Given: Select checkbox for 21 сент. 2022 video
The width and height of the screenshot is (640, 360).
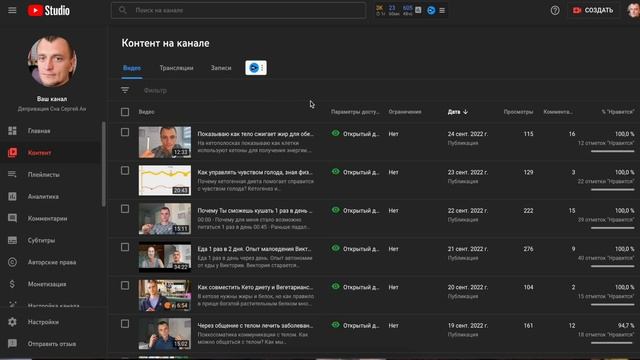Looking at the screenshot, I should [125, 247].
